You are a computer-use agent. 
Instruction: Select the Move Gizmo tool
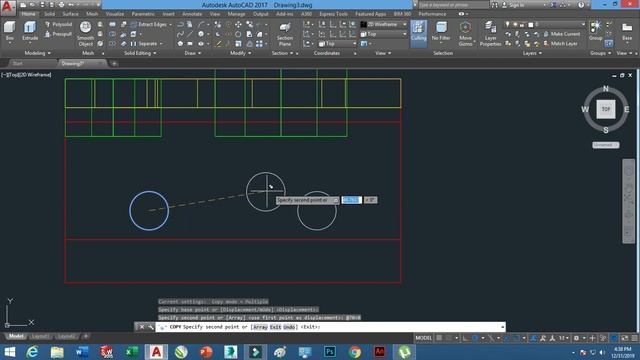pos(465,33)
